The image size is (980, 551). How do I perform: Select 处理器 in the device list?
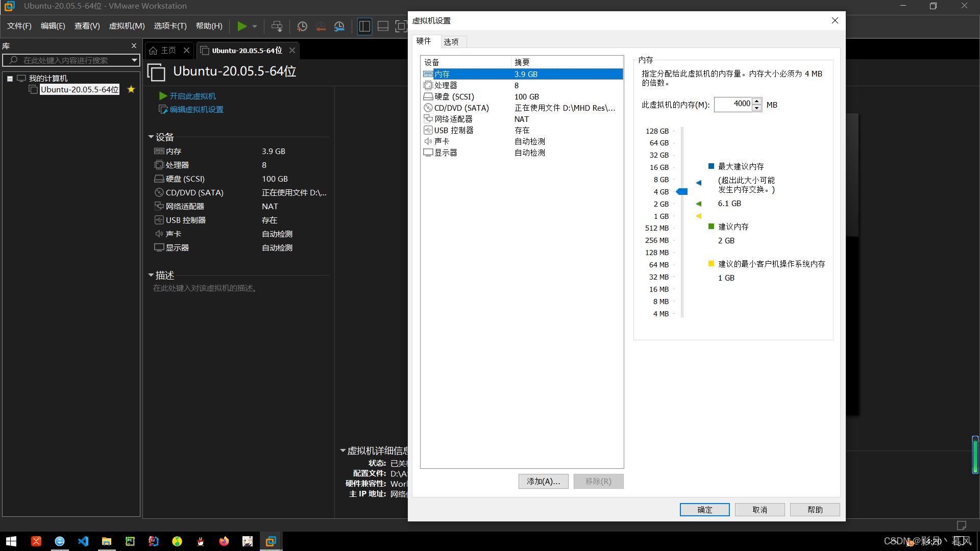pyautogui.click(x=446, y=85)
